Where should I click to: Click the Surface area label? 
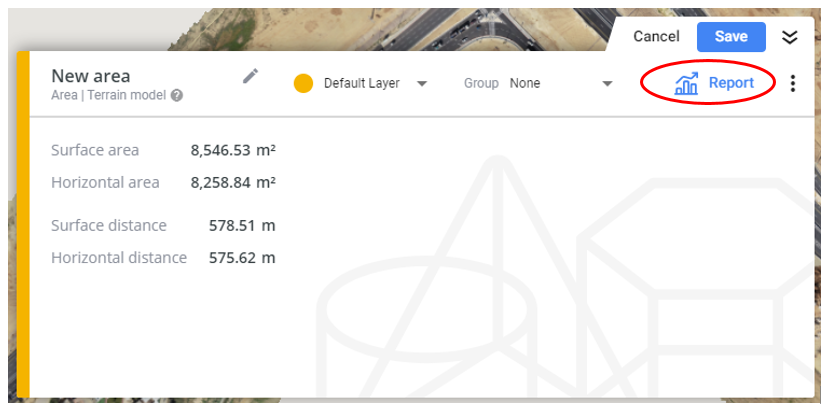[x=95, y=150]
